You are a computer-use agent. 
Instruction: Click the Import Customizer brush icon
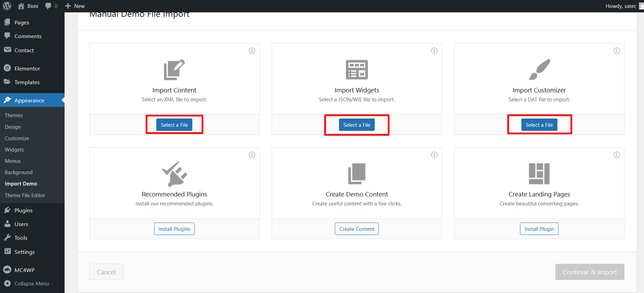539,69
